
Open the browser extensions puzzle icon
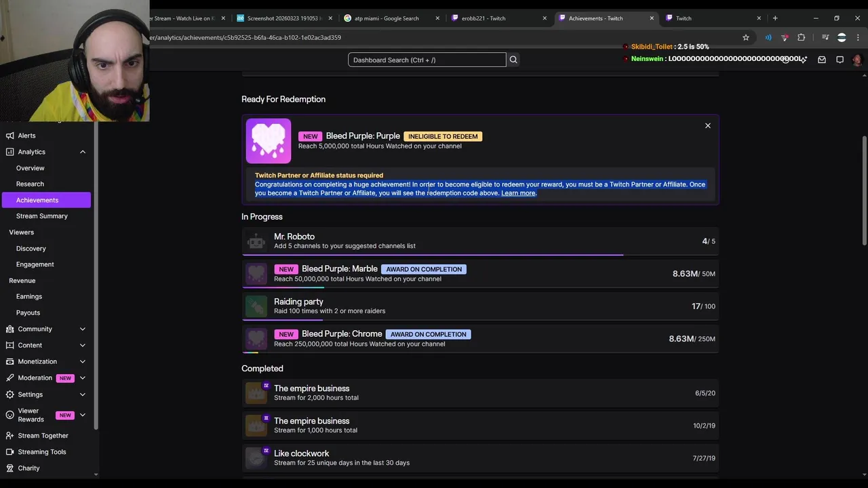click(801, 37)
